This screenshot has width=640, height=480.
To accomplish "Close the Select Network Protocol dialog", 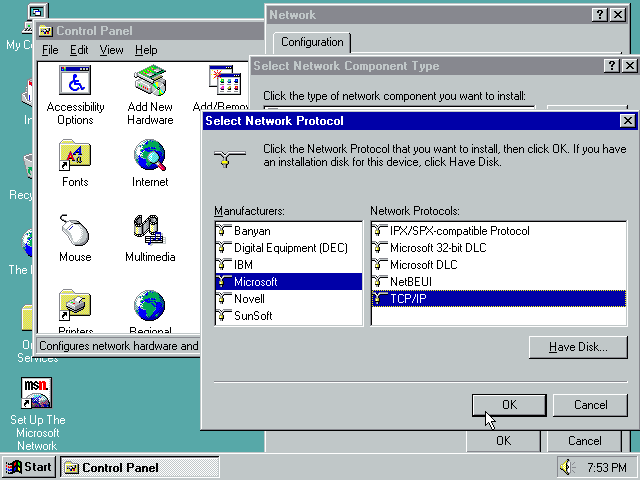I will click(627, 121).
